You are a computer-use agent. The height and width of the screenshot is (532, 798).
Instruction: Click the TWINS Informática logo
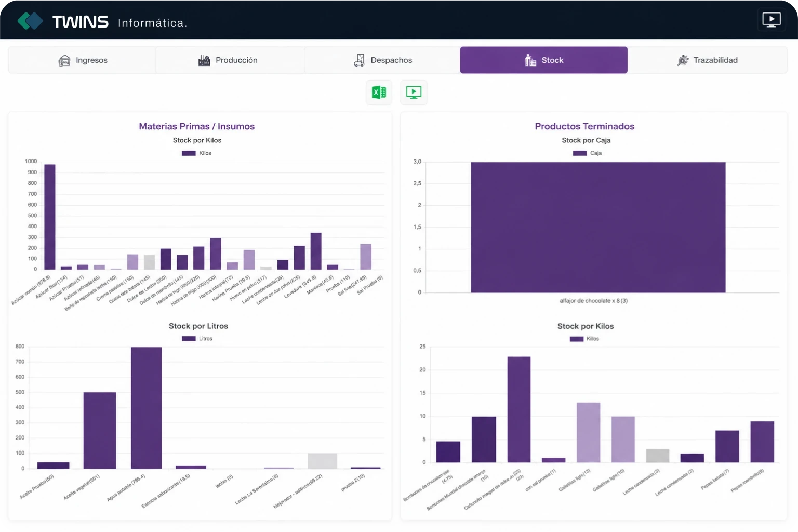click(x=102, y=21)
